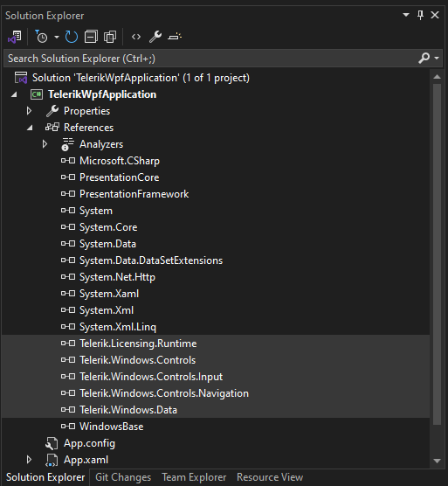Screen dimensions: 448x486
Task: Expand the Properties node
Action: point(29,111)
